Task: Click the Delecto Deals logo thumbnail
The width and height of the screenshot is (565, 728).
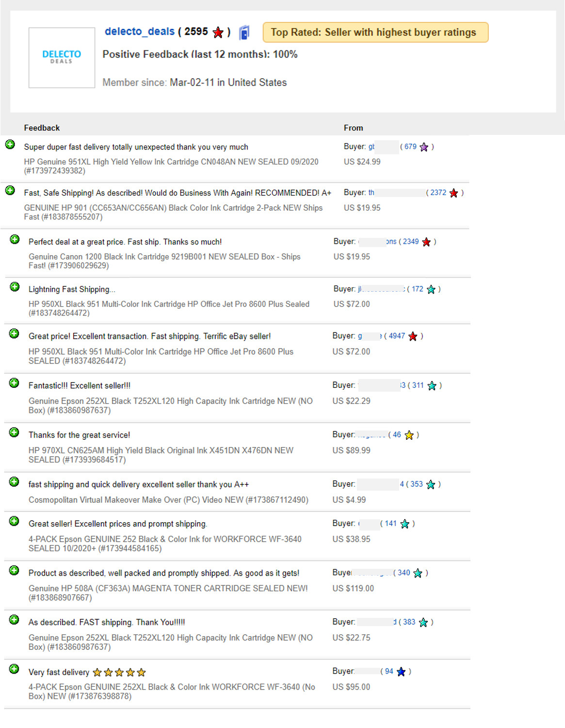Action: 62,57
